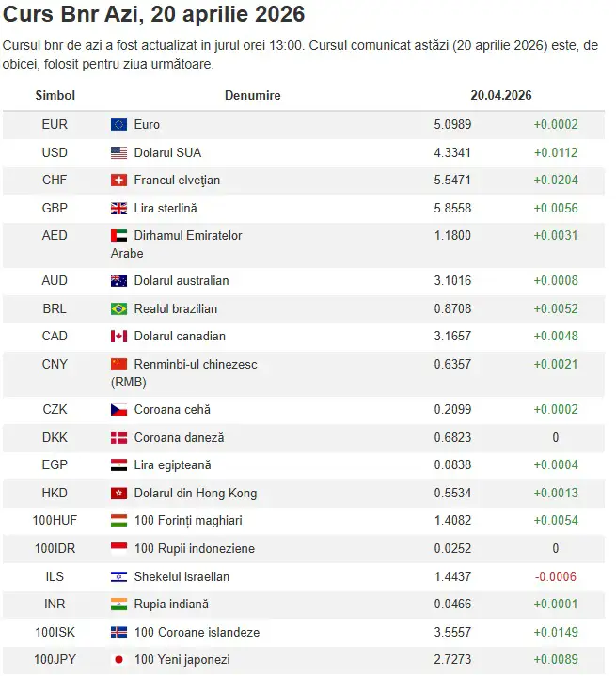Viewport: 616px width, 676px height.
Task: Click the Brazilian flag icon
Action: pyautogui.click(x=118, y=308)
